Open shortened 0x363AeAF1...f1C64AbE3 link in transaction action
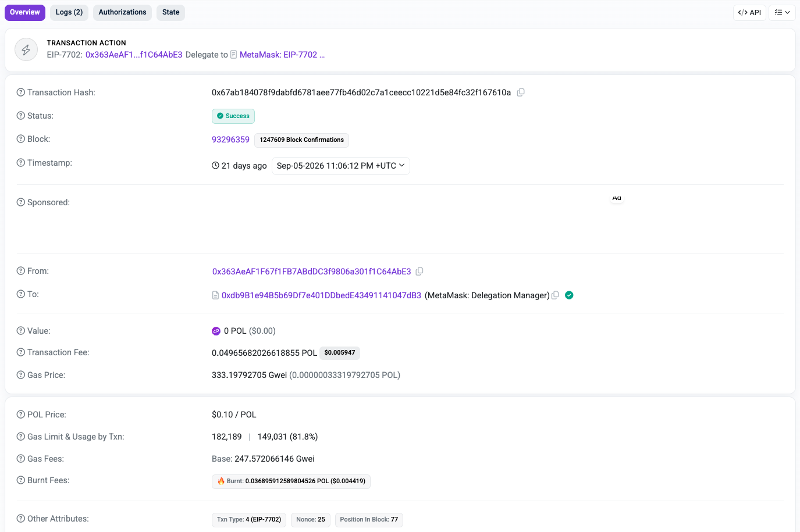The height and width of the screenshot is (532, 800). click(134, 55)
